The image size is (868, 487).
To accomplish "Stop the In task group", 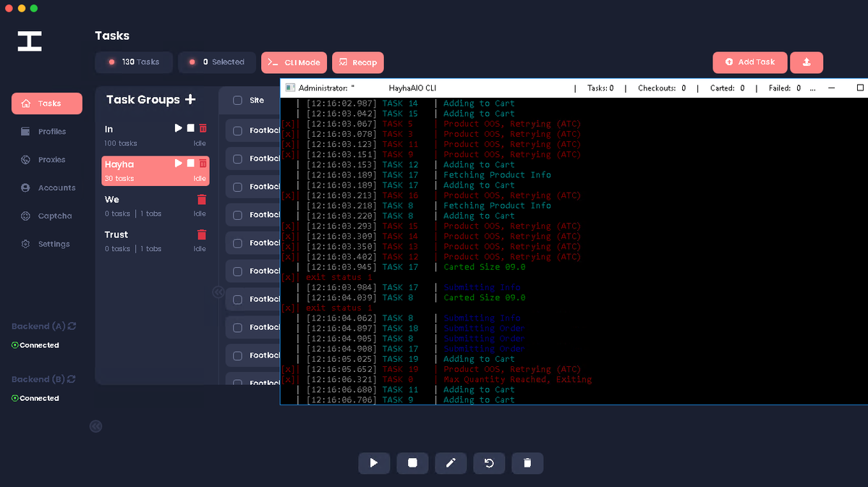I will (x=191, y=128).
